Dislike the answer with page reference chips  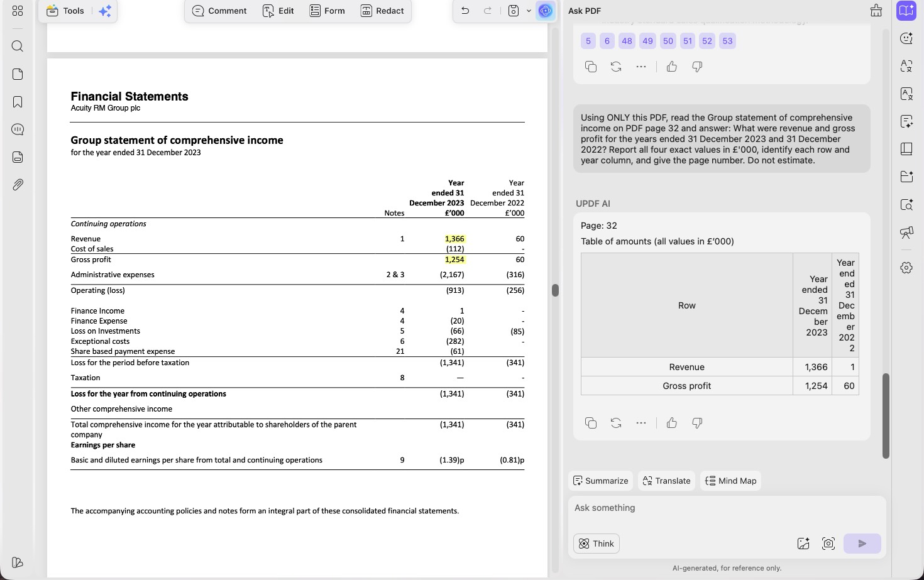(x=697, y=67)
